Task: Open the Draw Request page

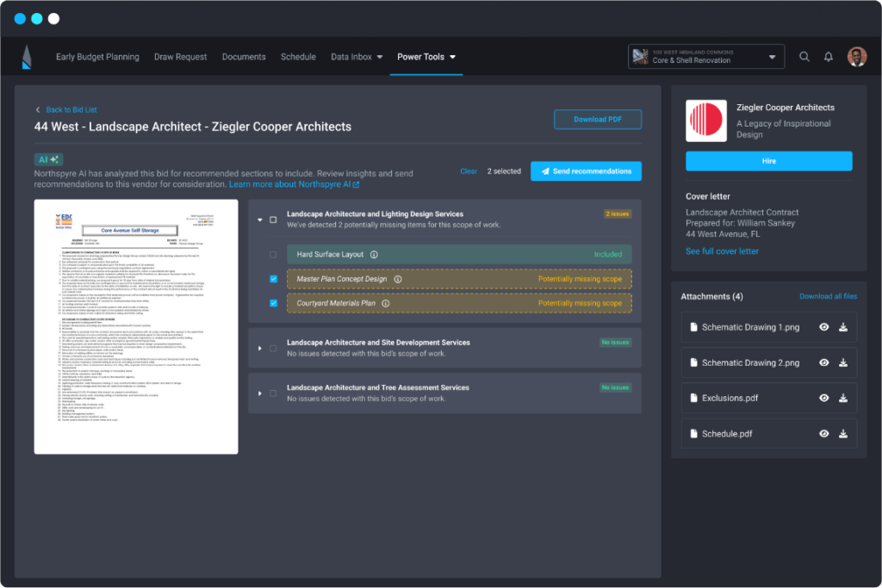Action: click(181, 57)
